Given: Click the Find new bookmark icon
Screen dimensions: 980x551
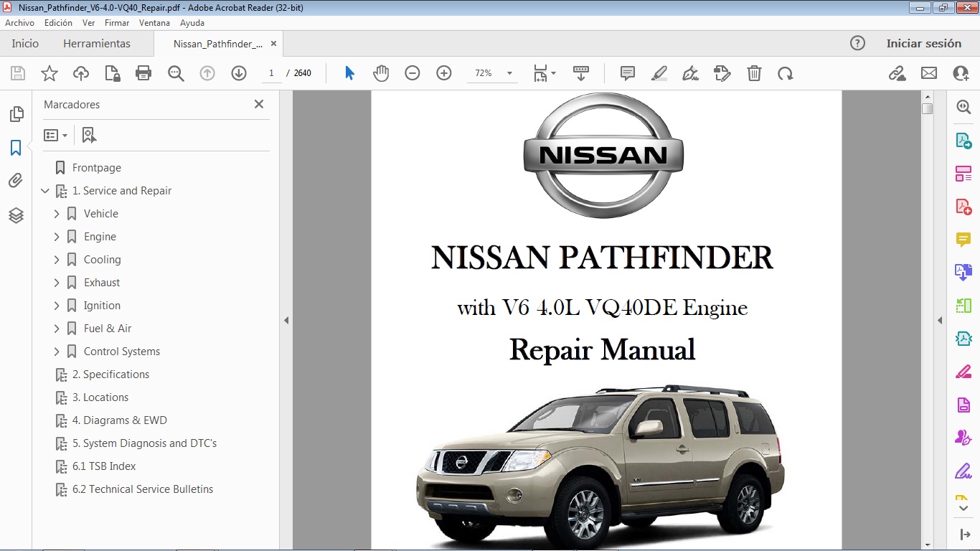Looking at the screenshot, I should (x=89, y=135).
